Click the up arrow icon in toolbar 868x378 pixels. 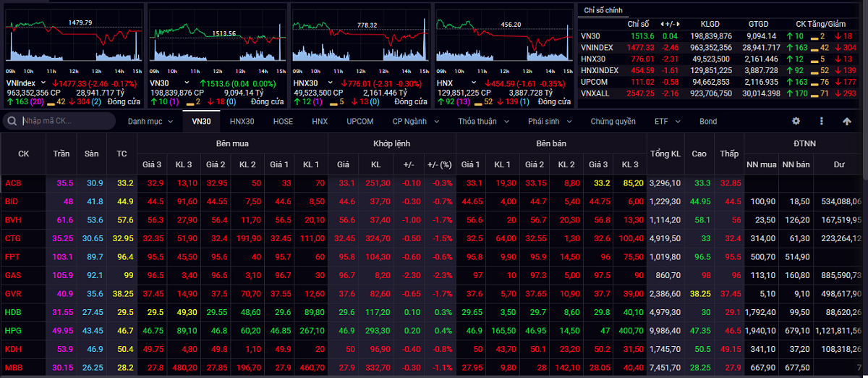[847, 121]
